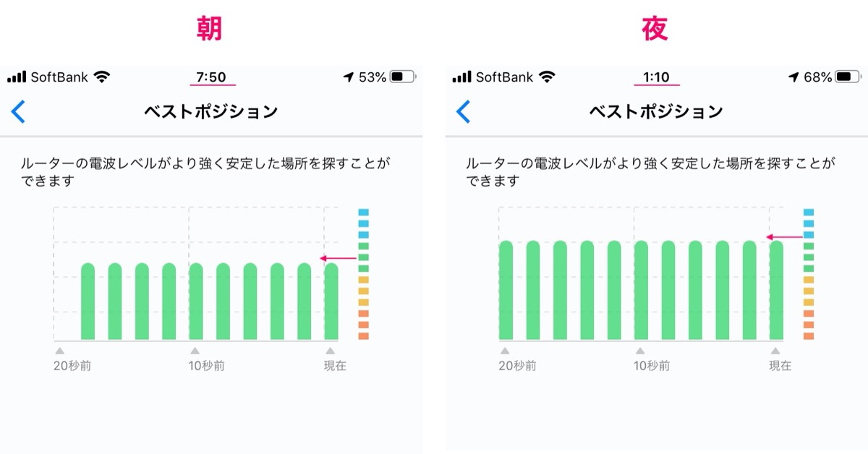Click the 10秒前 marker on left chart
Image resolution: width=868 pixels, height=454 pixels.
(207, 366)
